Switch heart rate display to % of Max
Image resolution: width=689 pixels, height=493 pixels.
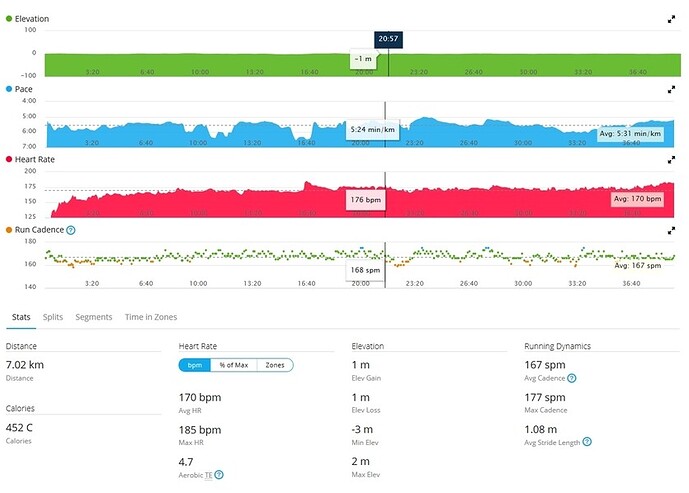click(235, 365)
